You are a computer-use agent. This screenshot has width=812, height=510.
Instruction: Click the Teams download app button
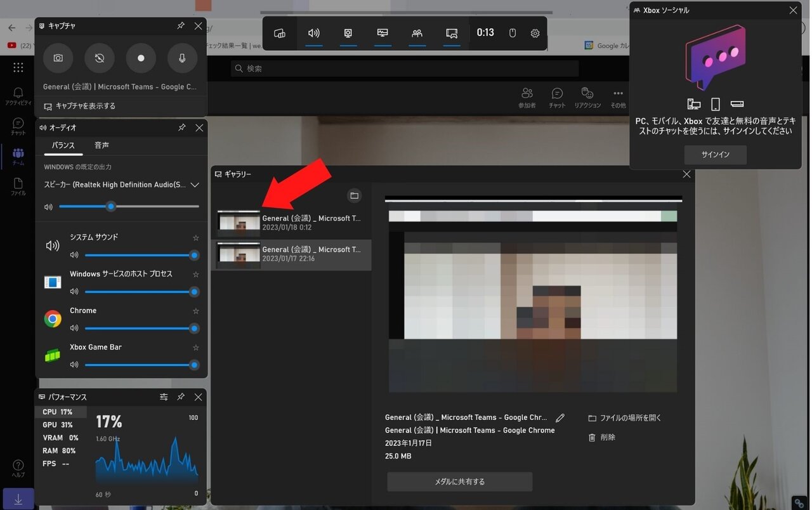click(x=18, y=499)
